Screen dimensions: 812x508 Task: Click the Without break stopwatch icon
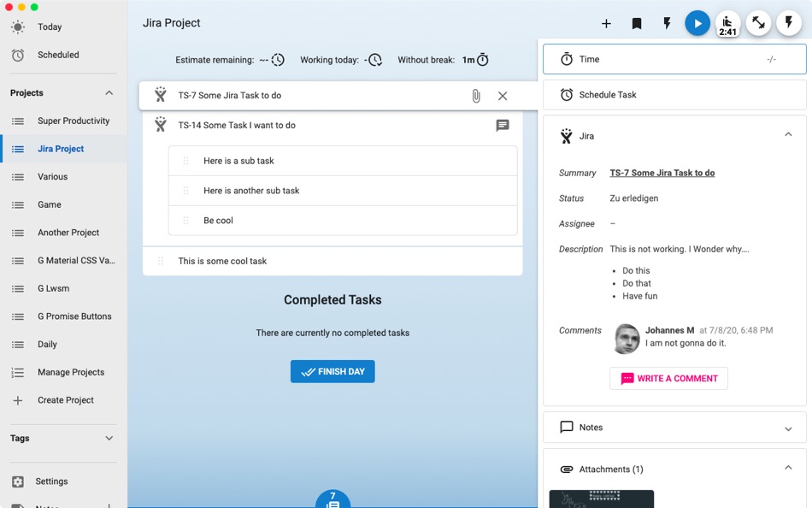click(482, 60)
